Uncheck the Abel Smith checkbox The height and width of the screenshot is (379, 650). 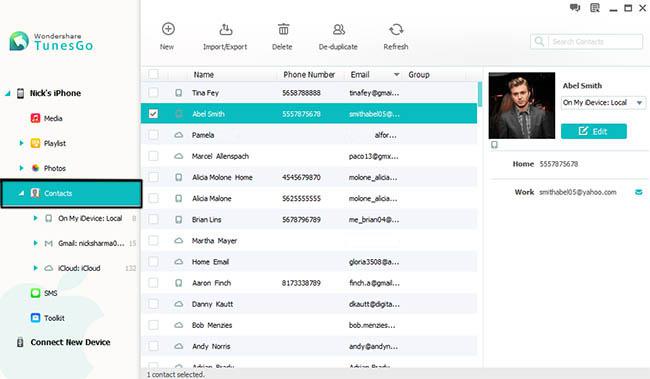tap(153, 114)
